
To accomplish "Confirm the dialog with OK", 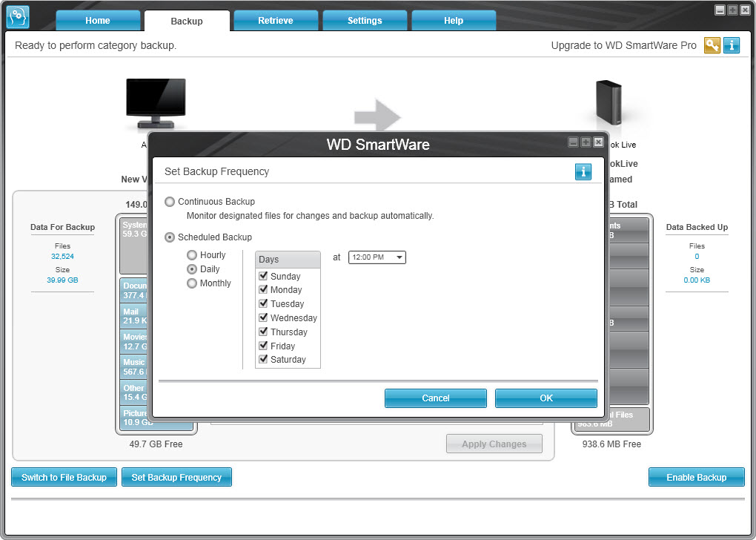I will pos(546,398).
